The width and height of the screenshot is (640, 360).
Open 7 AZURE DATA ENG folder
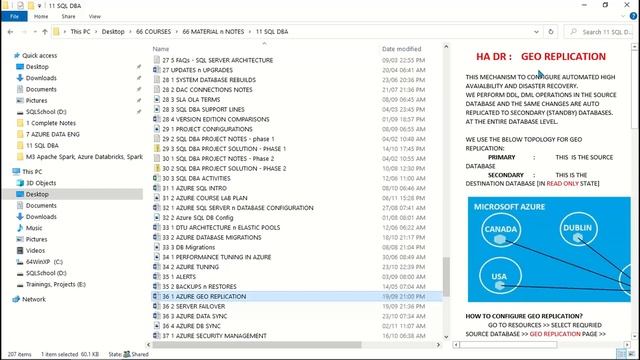tap(53, 134)
